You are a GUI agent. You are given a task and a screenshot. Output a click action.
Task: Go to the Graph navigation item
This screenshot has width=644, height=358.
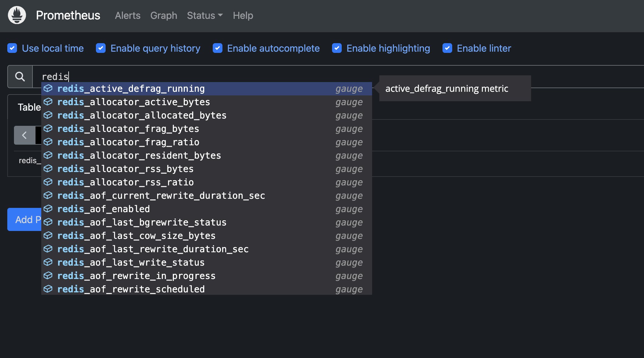[164, 15]
